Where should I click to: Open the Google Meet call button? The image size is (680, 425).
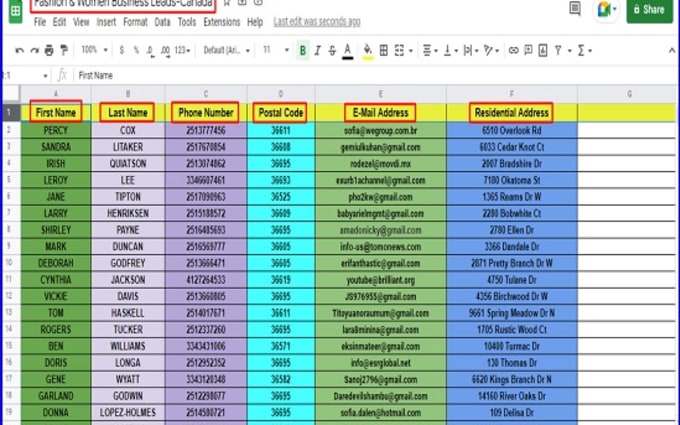click(x=606, y=10)
